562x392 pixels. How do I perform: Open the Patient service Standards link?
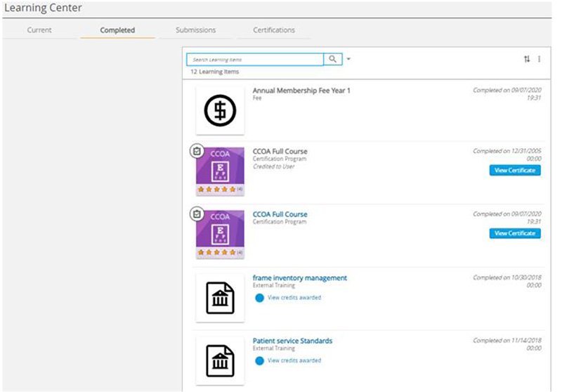click(292, 341)
